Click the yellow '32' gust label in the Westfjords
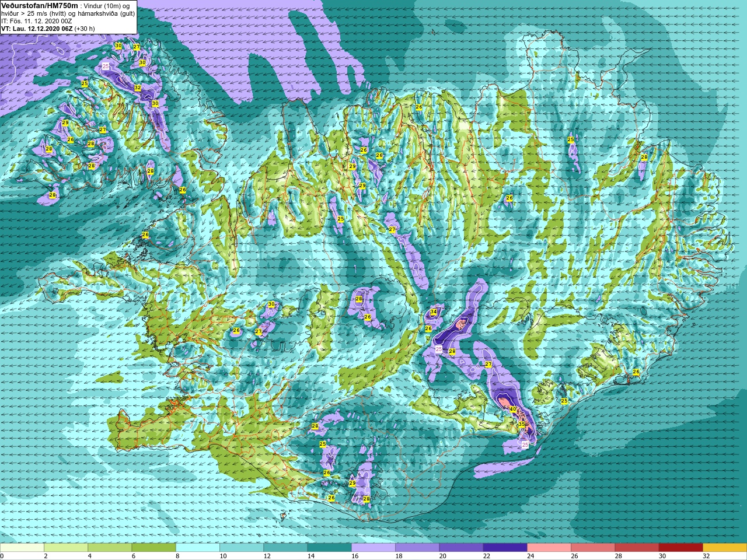Screen dimensions: 747x560 click(x=138, y=87)
